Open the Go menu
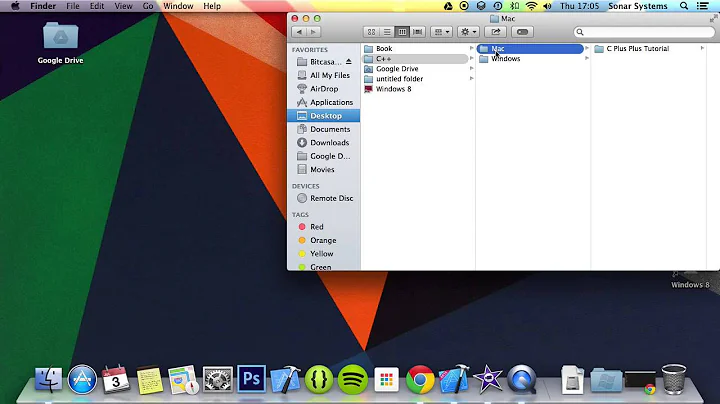This screenshot has width=720, height=404. click(148, 6)
